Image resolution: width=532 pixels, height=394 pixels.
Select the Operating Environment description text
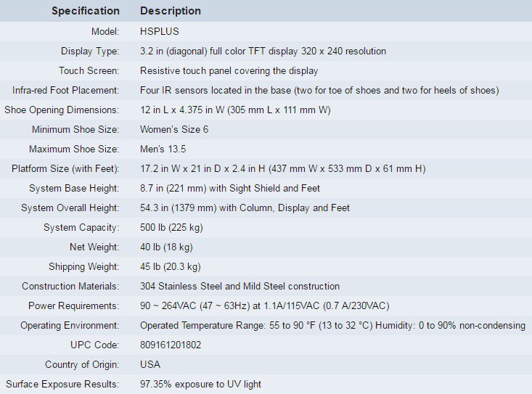point(332,326)
